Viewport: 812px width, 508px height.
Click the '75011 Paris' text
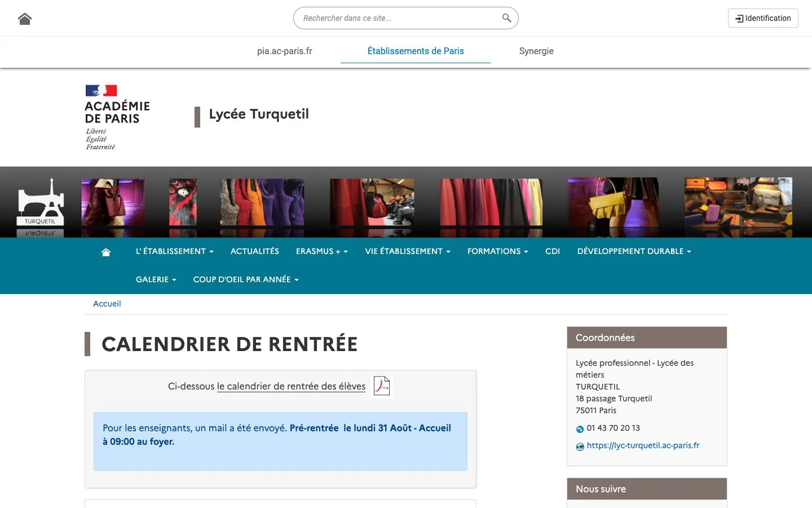point(596,410)
